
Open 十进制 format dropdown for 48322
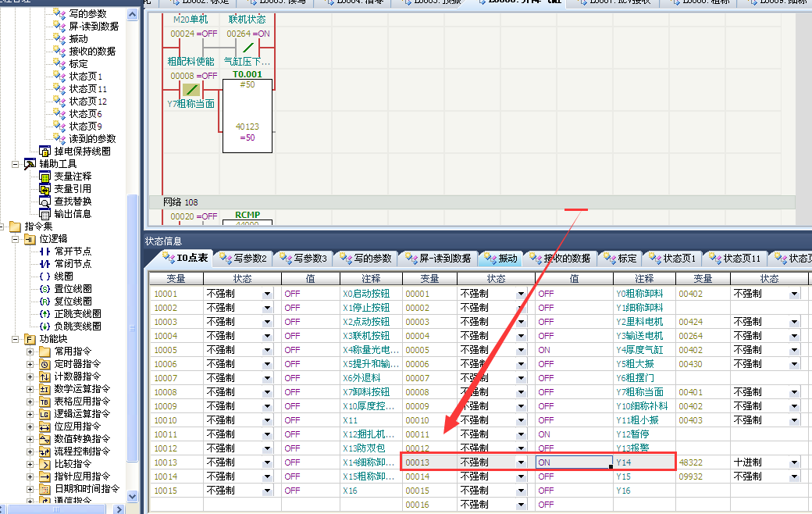794,462
